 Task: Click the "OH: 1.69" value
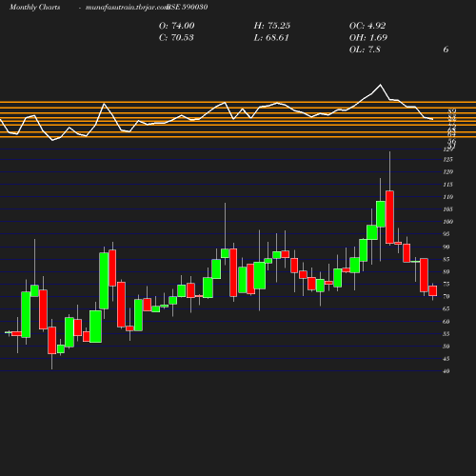(x=368, y=38)
